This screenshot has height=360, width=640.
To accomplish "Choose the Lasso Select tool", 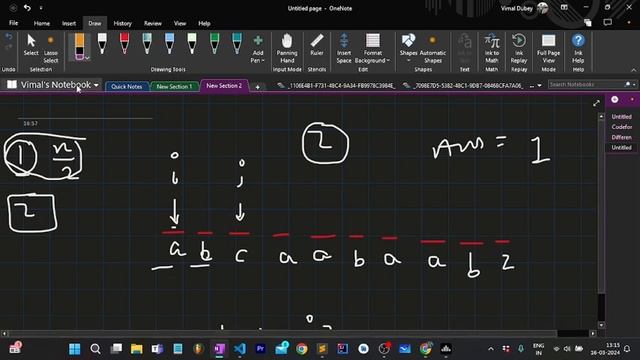I will pyautogui.click(x=51, y=50).
